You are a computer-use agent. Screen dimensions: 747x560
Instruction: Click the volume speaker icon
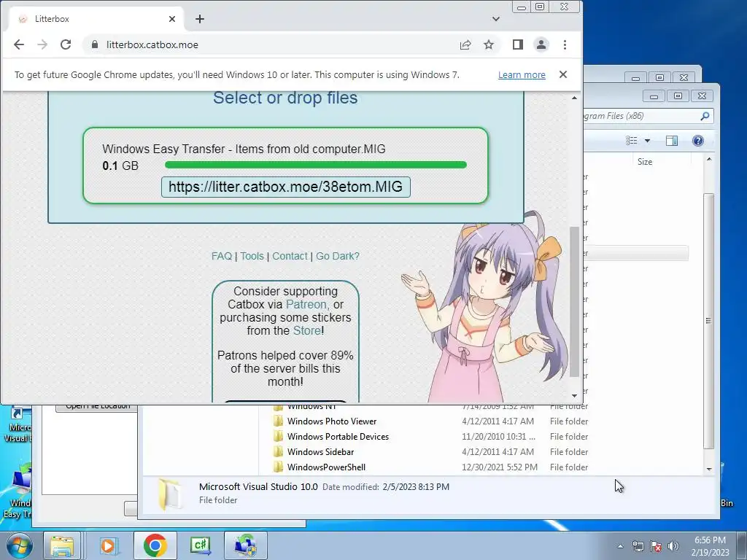point(673,546)
